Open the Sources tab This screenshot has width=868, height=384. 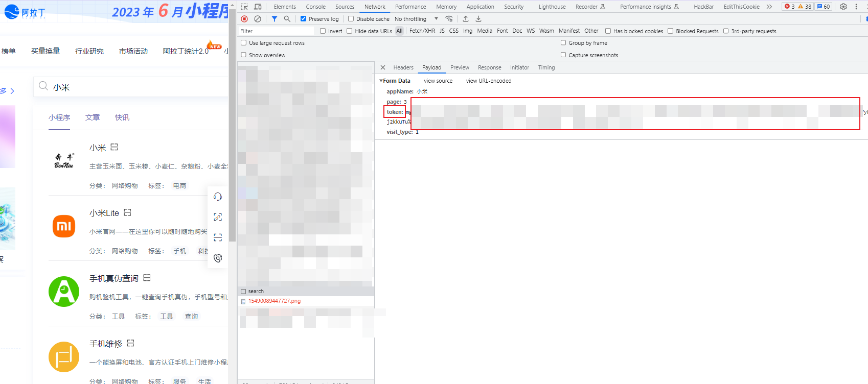pos(345,7)
